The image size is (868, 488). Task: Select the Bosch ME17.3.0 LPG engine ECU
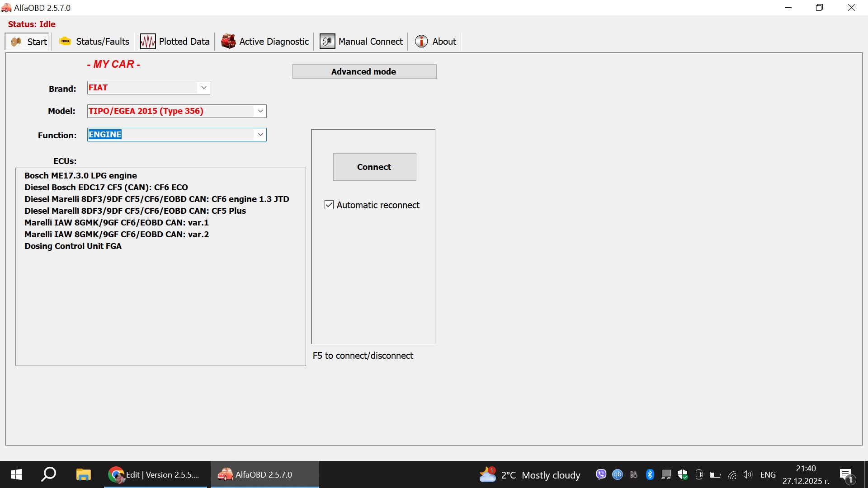click(x=80, y=175)
